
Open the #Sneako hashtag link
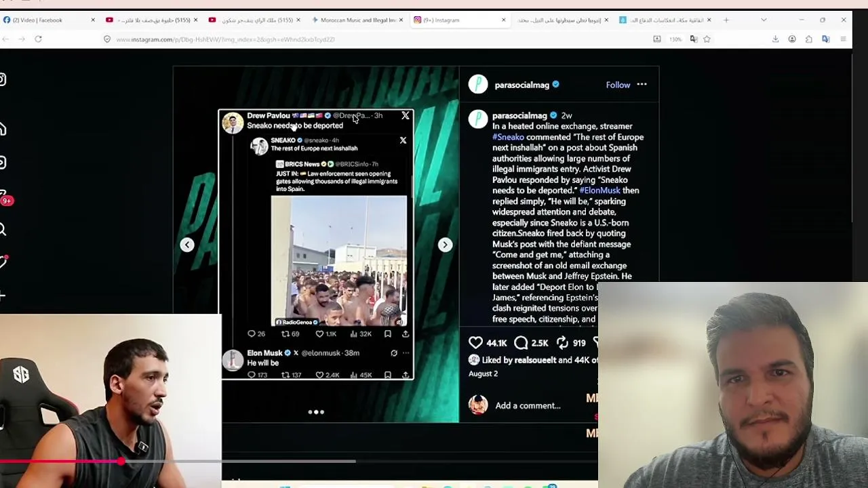(508, 137)
